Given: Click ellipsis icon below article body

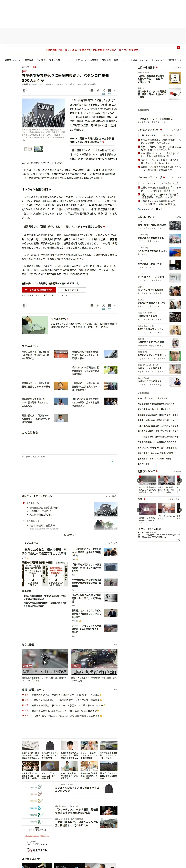Looking at the screenshot, I should point(115,305).
